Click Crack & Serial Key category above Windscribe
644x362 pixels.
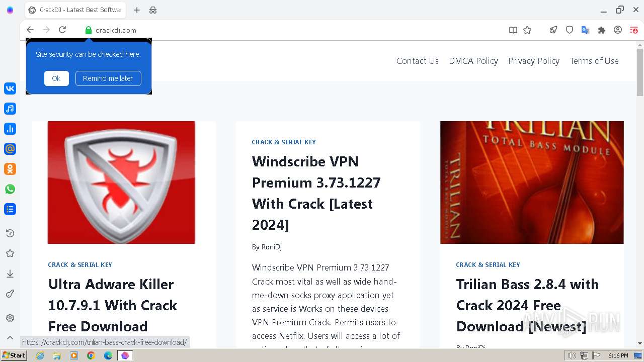284,142
